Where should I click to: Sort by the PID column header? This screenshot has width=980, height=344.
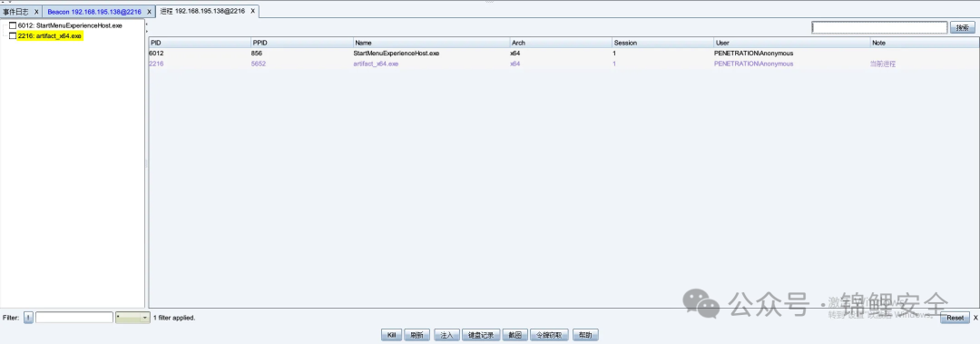point(200,43)
